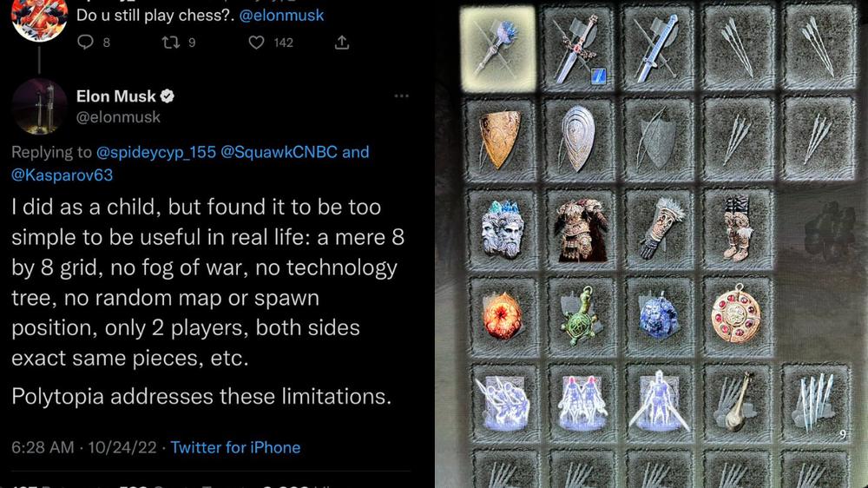The width and height of the screenshot is (868, 488).
Task: Select the twin-faced stone head helmet
Action: click(502, 228)
